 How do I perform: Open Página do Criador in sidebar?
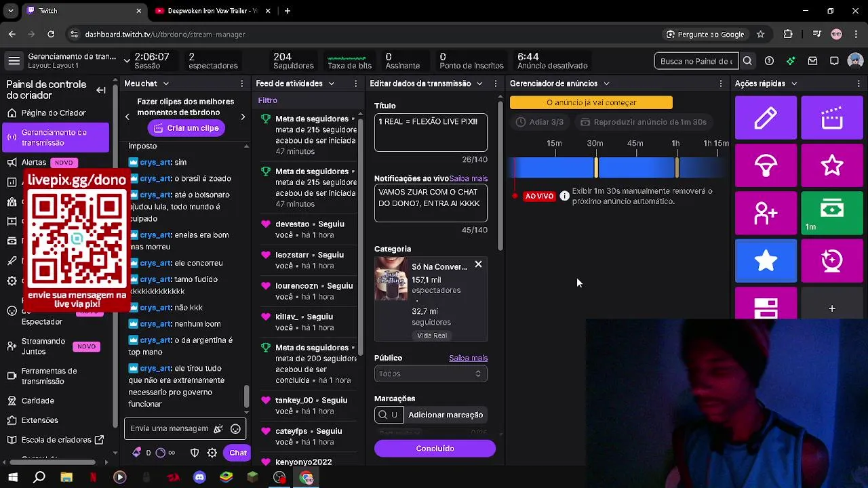pos(54,113)
